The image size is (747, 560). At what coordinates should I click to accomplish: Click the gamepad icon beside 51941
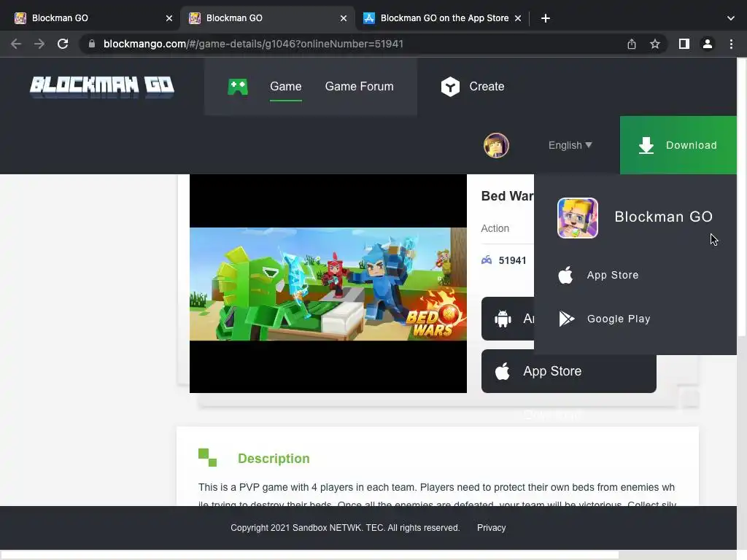(487, 260)
